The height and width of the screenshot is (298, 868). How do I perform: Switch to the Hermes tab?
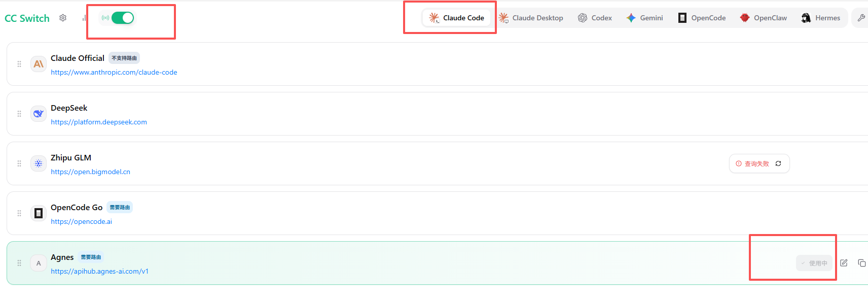click(x=821, y=18)
